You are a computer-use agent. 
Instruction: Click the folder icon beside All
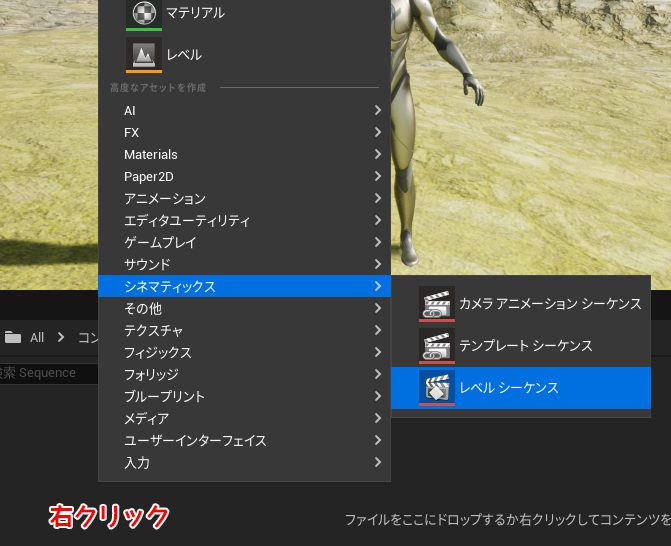pyautogui.click(x=13, y=337)
